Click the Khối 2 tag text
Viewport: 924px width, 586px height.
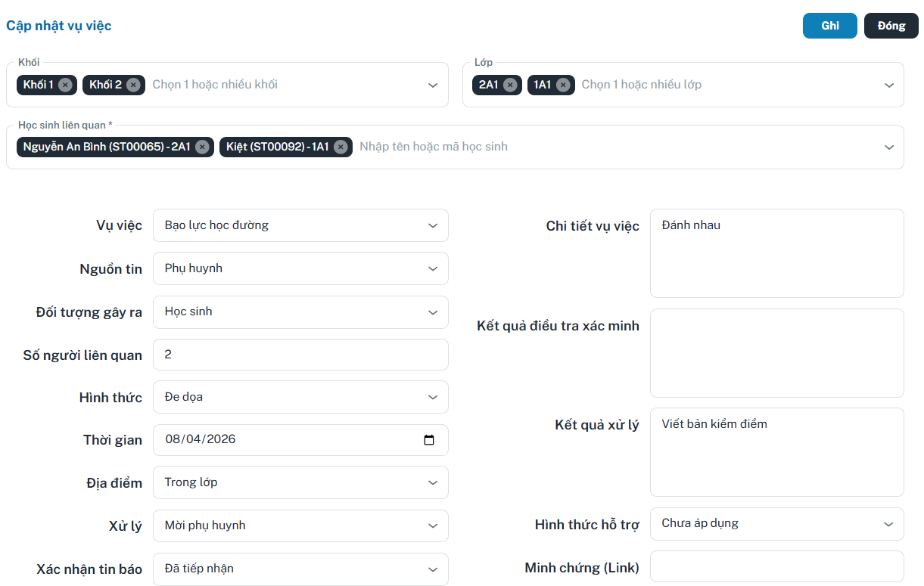pos(105,85)
